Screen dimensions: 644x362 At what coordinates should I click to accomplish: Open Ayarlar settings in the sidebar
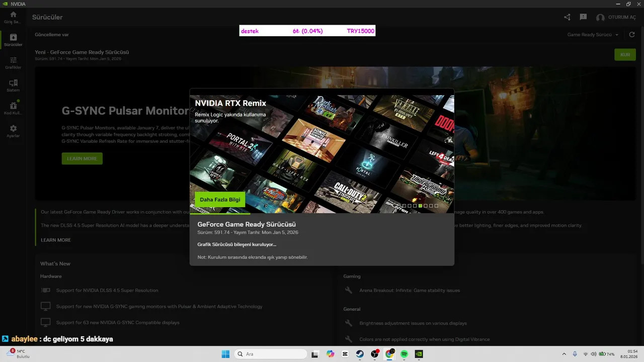coord(13,131)
